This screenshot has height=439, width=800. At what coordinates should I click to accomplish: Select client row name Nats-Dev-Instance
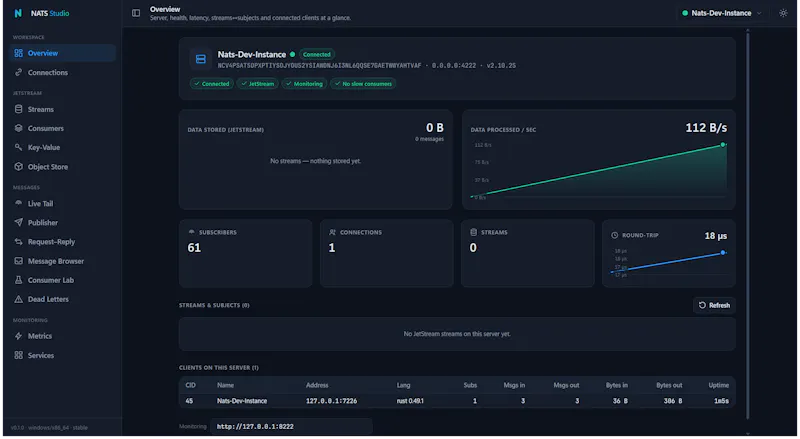pyautogui.click(x=242, y=401)
